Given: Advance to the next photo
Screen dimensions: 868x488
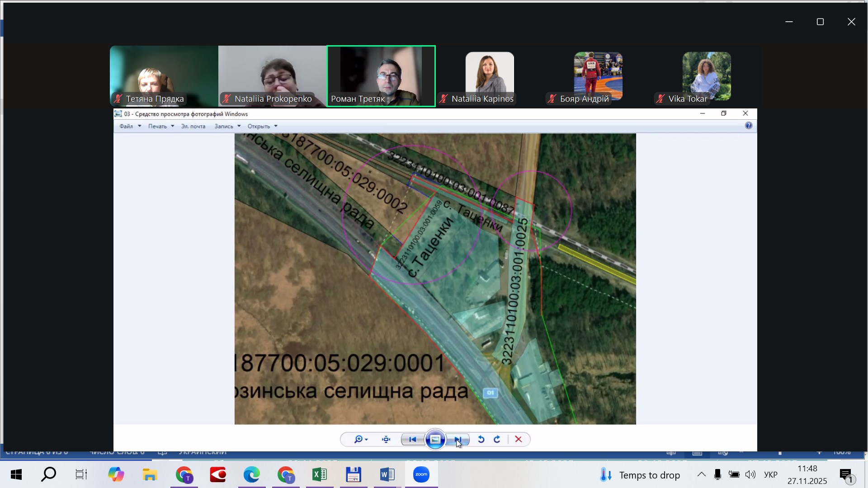Looking at the screenshot, I should coord(458,439).
